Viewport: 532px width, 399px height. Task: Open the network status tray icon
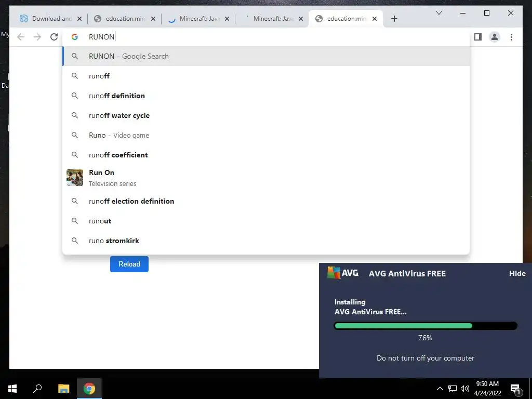click(453, 389)
